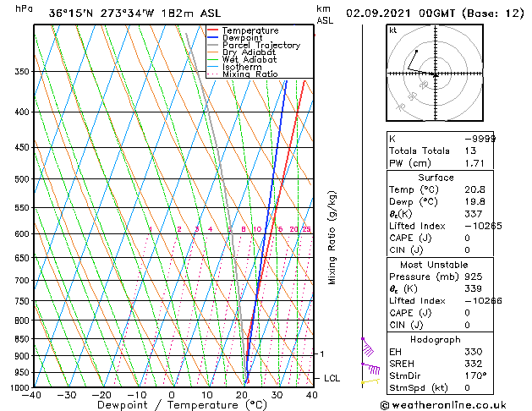The height and width of the screenshot is (411, 532).
Task: Click the Isotherm legend entry
Action: pyautogui.click(x=234, y=67)
